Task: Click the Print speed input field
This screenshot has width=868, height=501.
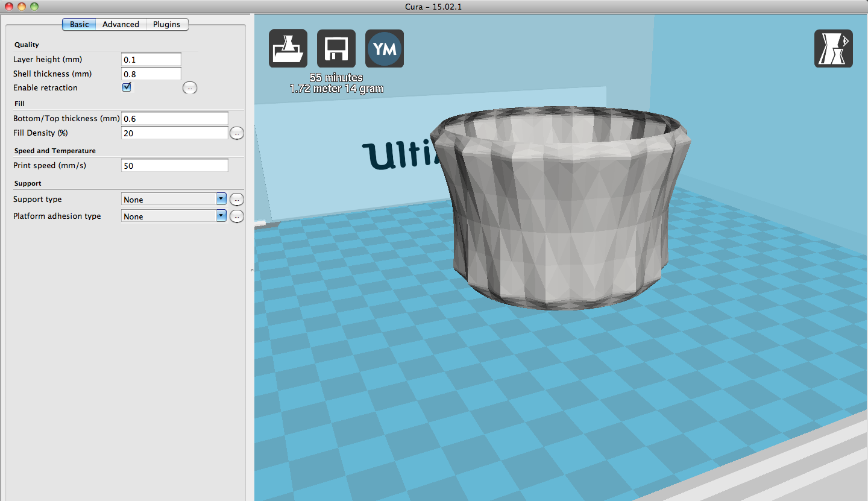Action: [174, 166]
